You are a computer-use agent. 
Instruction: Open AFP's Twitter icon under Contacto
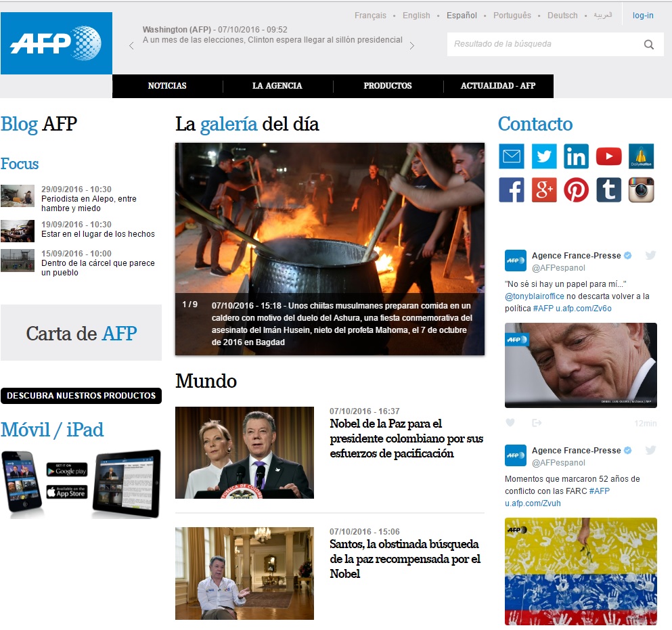point(544,156)
